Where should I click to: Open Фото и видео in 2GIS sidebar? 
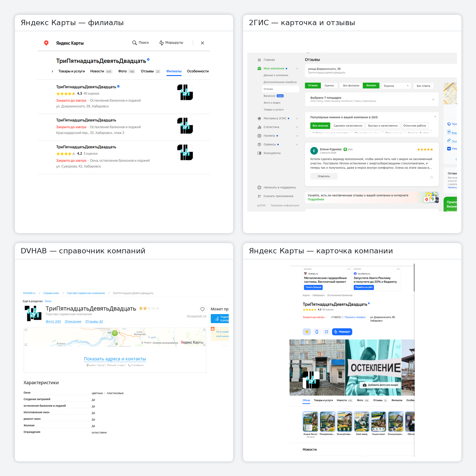272,103
